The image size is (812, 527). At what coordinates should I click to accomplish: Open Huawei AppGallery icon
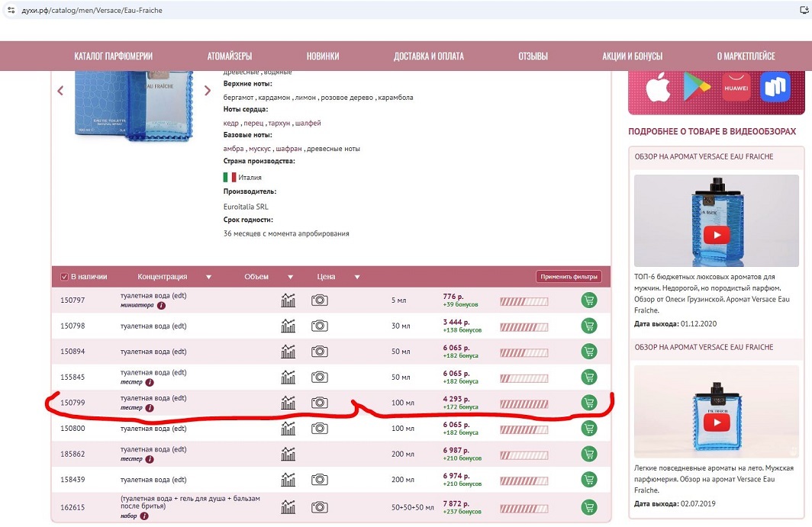click(736, 88)
